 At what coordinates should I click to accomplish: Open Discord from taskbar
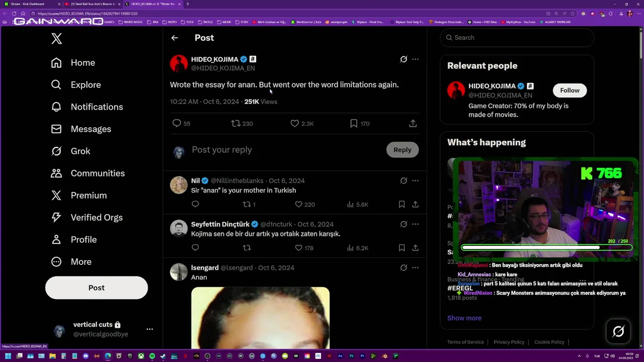point(86,356)
